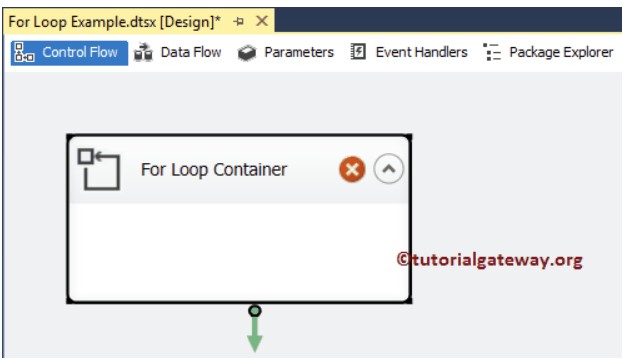623x360 pixels.
Task: Click inside the empty For Loop Container body
Action: pyautogui.click(x=239, y=251)
